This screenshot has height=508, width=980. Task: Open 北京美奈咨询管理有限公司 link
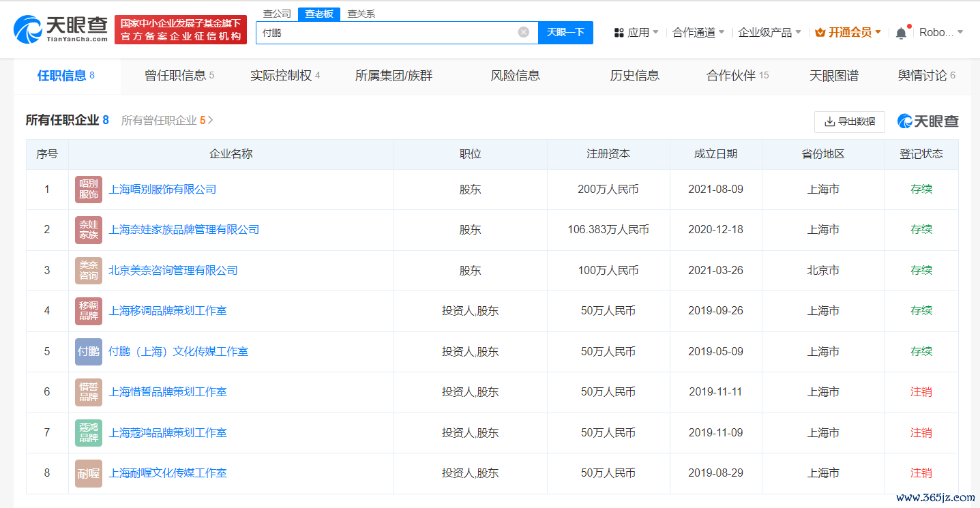point(173,270)
